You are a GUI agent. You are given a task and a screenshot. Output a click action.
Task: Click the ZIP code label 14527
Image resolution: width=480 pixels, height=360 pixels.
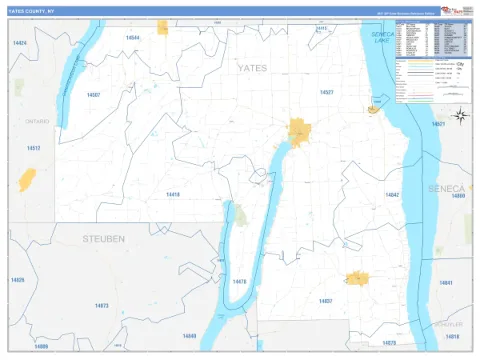point(327,92)
